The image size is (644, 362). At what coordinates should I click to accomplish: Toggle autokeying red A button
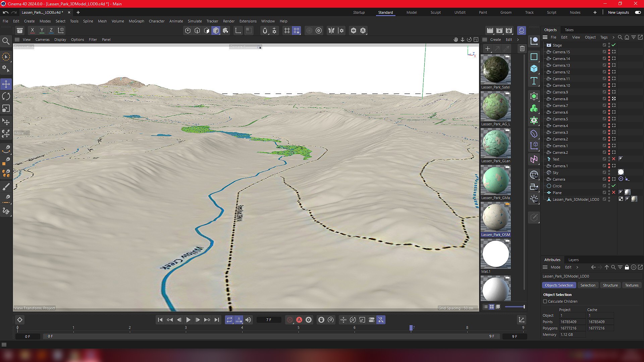click(x=299, y=320)
